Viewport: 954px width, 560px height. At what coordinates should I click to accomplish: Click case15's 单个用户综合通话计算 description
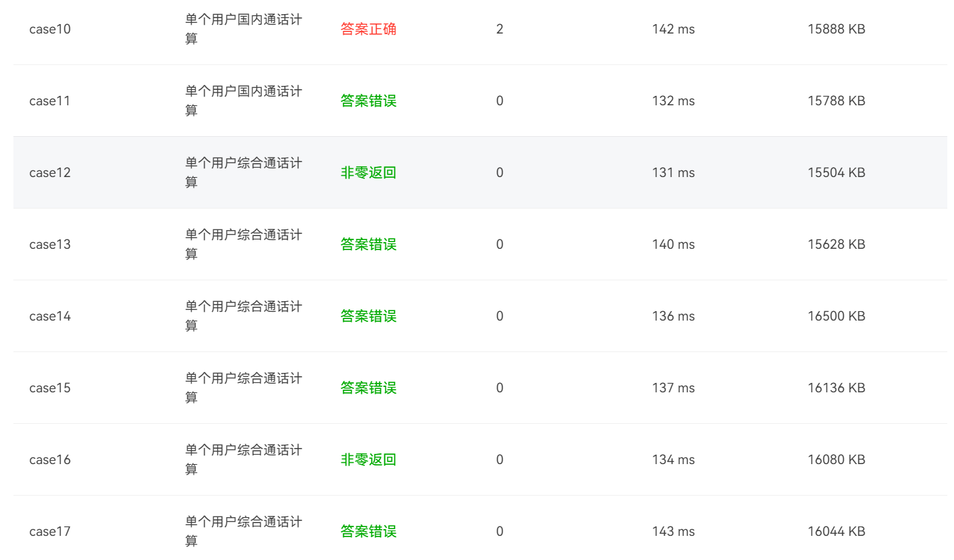point(244,388)
